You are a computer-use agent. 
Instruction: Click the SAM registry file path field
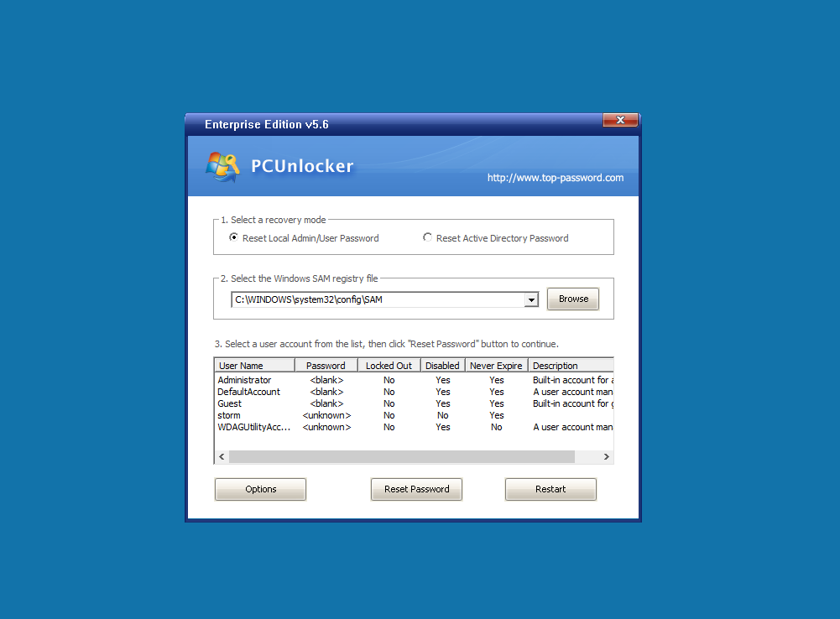(x=378, y=300)
